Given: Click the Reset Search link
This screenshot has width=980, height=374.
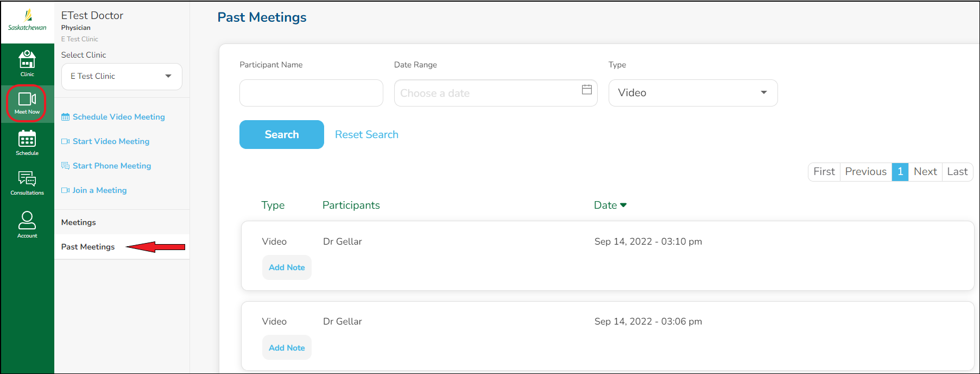Looking at the screenshot, I should pyautogui.click(x=366, y=135).
